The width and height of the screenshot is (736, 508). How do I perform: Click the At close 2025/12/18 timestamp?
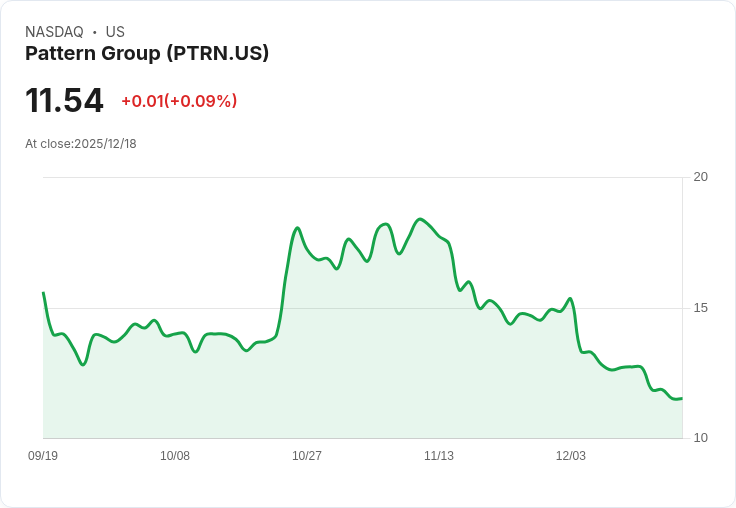81,144
